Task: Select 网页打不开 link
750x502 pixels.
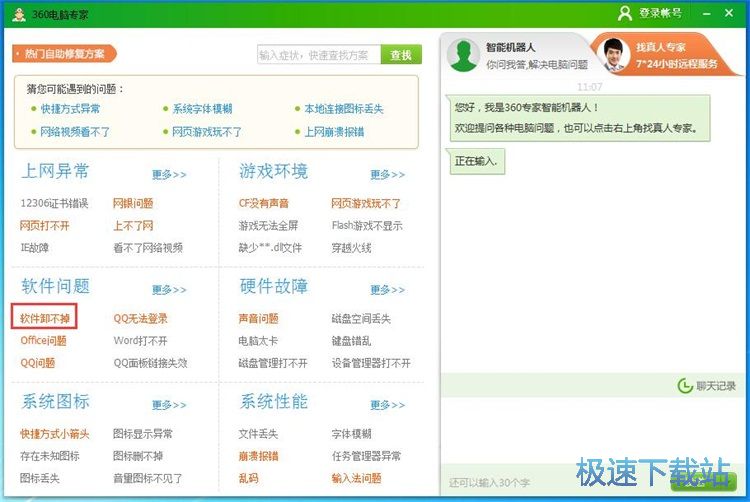Action: (44, 226)
